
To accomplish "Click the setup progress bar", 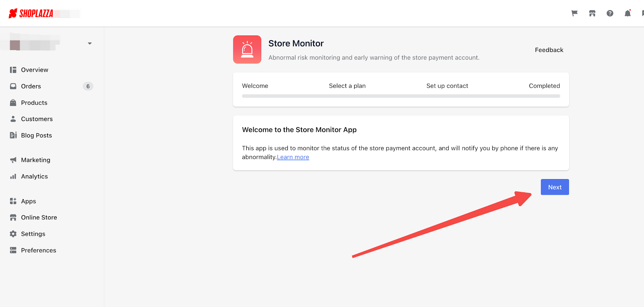I will pos(401,96).
